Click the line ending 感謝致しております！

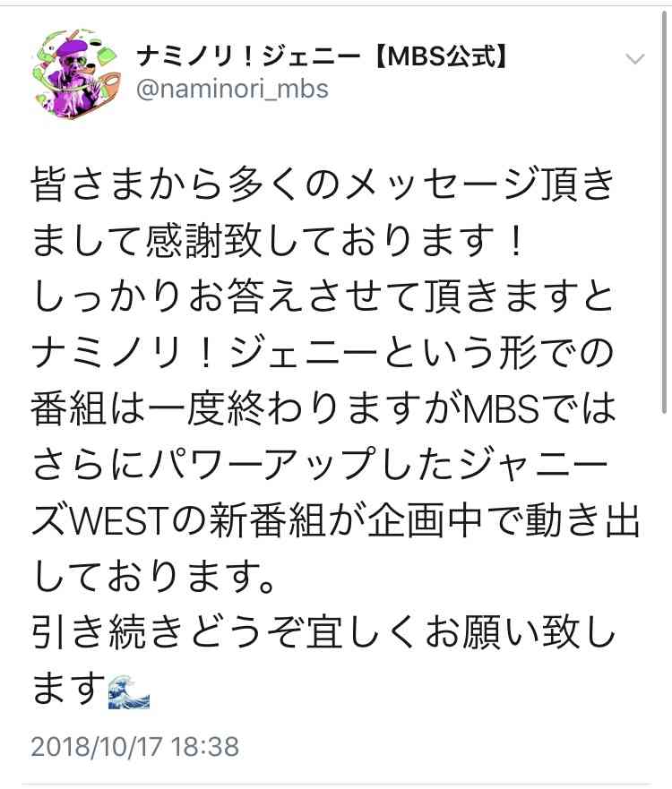point(279,241)
